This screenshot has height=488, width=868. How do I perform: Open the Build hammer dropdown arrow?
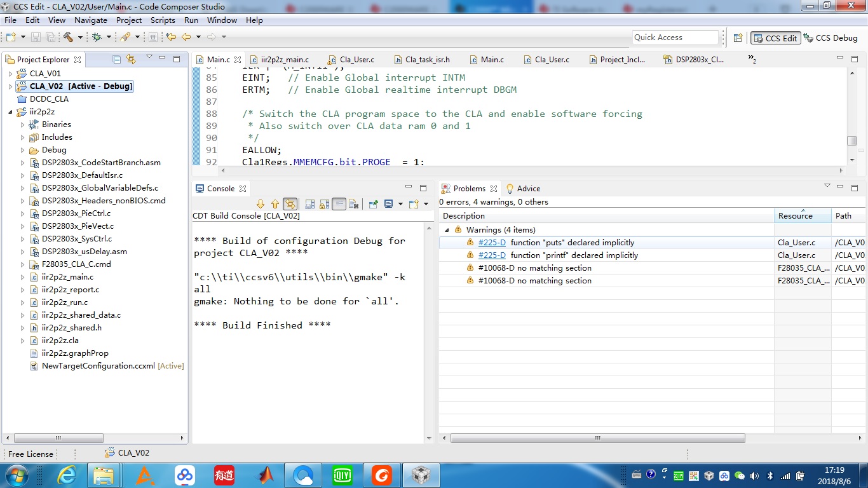pos(80,37)
